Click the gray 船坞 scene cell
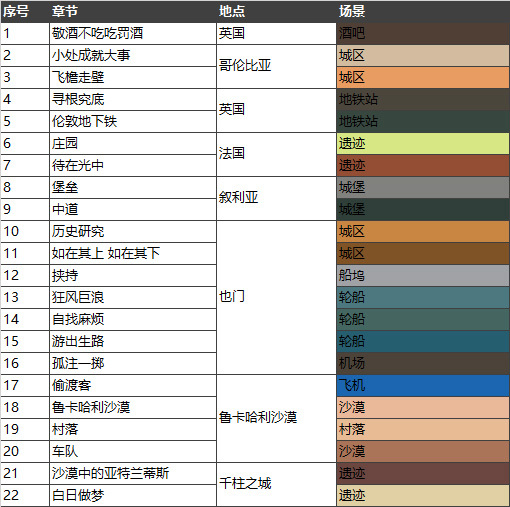The image size is (510, 507). pyautogui.click(x=423, y=275)
